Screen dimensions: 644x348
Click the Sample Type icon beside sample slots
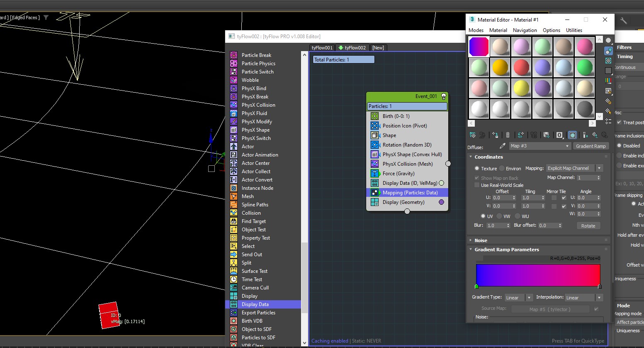click(x=608, y=40)
